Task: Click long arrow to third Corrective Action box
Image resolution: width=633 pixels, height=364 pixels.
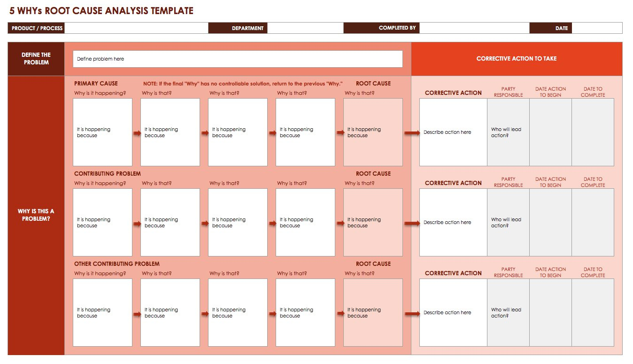Action: [412, 314]
